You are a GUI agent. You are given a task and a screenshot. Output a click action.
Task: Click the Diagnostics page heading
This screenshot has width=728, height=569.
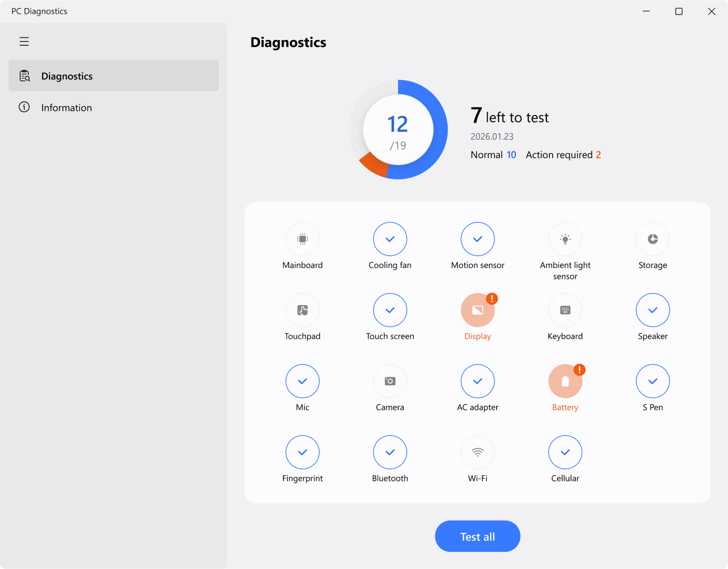pos(288,43)
